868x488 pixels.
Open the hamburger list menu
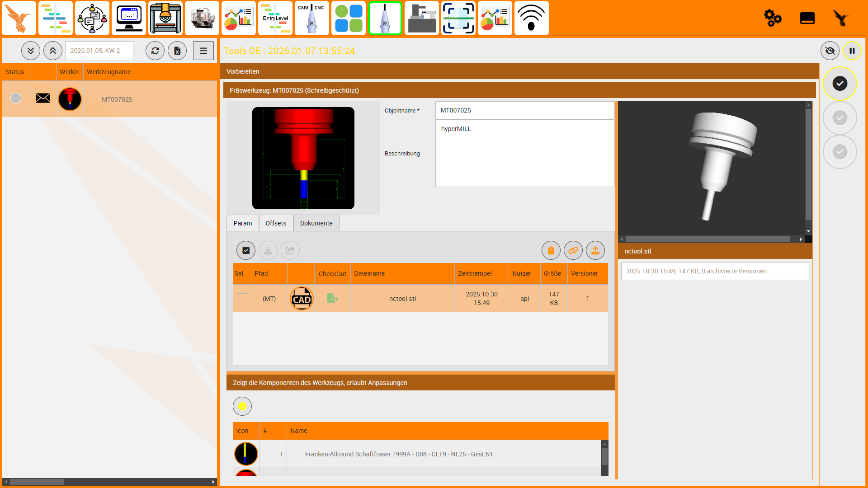(203, 51)
